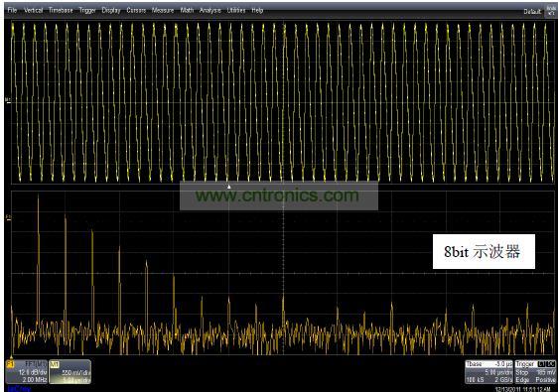Click the orange trigger marker below the FFT grid

[x=12, y=357]
